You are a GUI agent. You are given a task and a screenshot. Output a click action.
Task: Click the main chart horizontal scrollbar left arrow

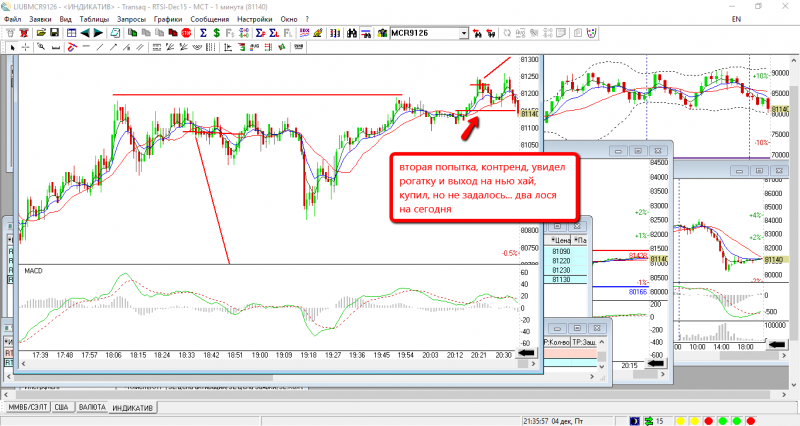23,364
